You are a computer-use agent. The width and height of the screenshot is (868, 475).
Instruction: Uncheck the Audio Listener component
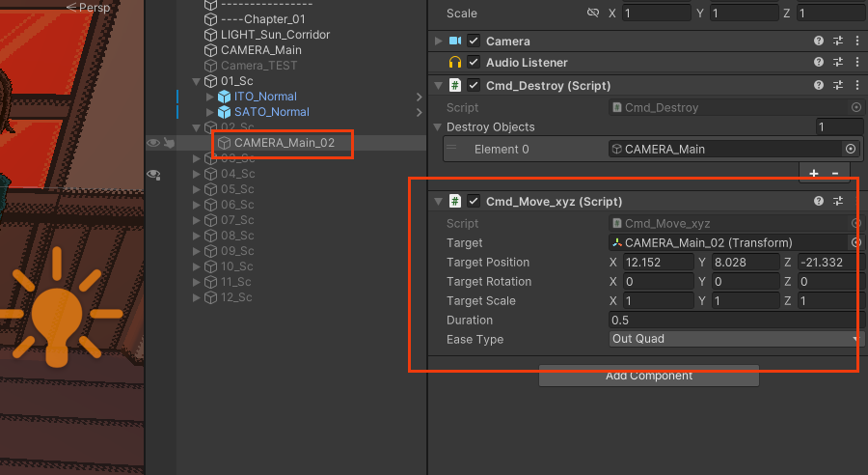coord(474,63)
